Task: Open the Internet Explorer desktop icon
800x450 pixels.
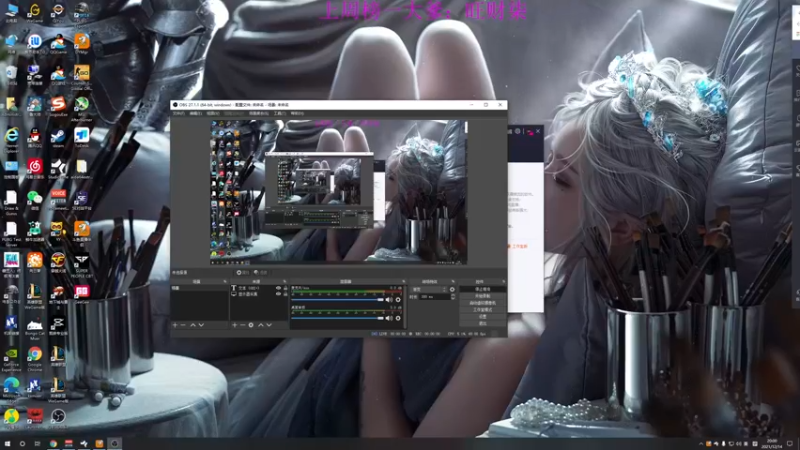Action: coord(12,139)
